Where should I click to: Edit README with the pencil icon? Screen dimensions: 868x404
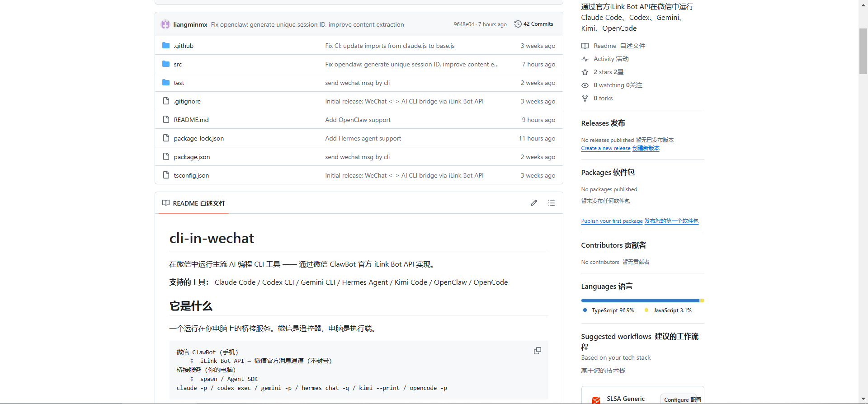[x=534, y=203]
